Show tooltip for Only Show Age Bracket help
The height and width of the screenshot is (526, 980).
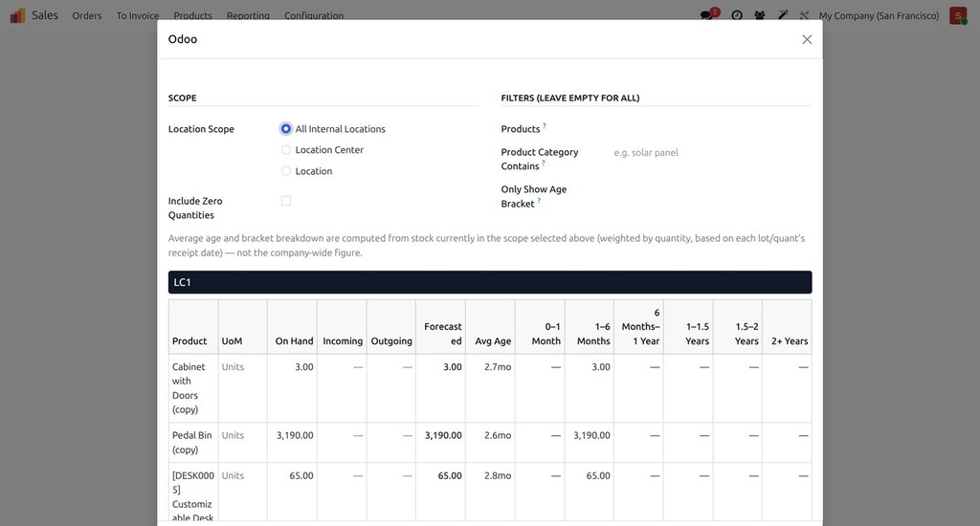[x=540, y=201]
